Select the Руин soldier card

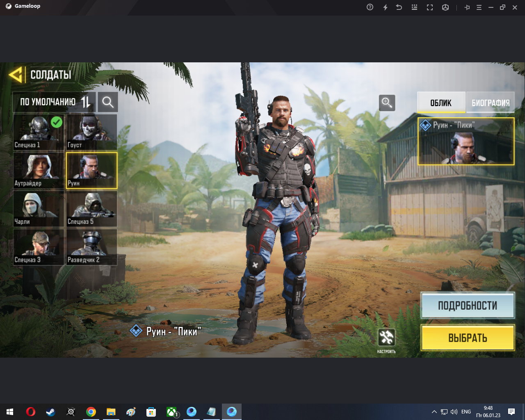coord(92,170)
